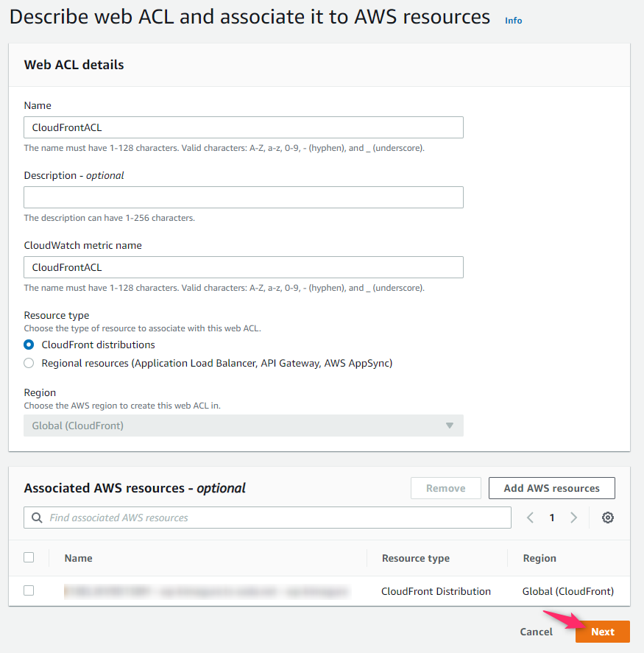Viewport: 644px width, 653px height.
Task: Select Regional resources radio option
Action: pyautogui.click(x=29, y=363)
